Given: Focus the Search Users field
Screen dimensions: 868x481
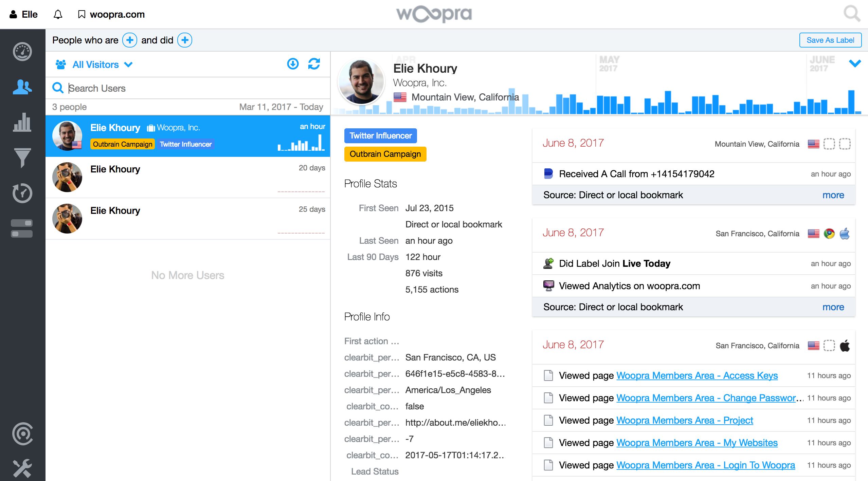Looking at the screenshot, I should (188, 88).
